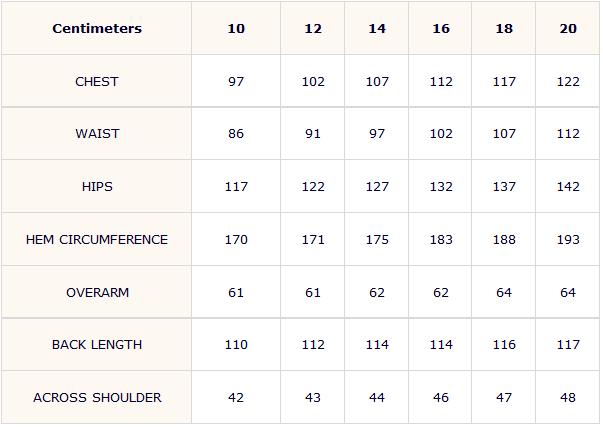The image size is (603, 427).
Task: Click hem circumference value 193
Action: [x=568, y=240]
